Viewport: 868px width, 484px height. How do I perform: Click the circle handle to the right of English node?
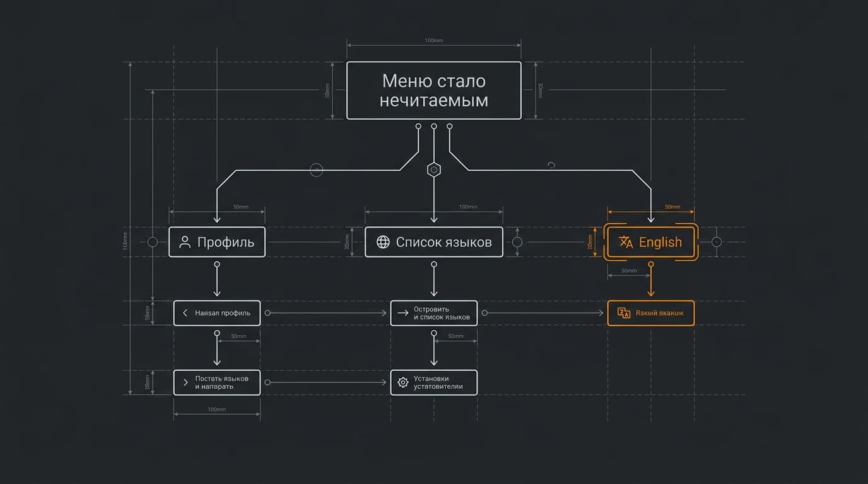[716, 242]
